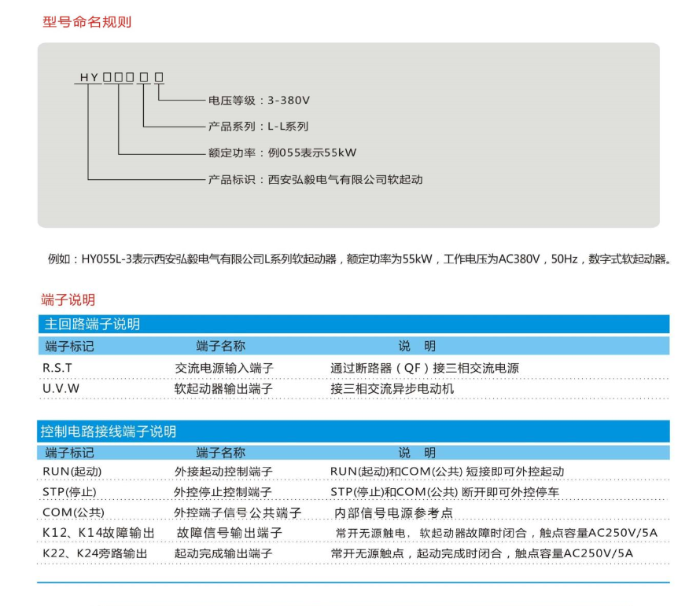Click the heading 型号命名规则
The image size is (700, 606).
[x=87, y=22]
